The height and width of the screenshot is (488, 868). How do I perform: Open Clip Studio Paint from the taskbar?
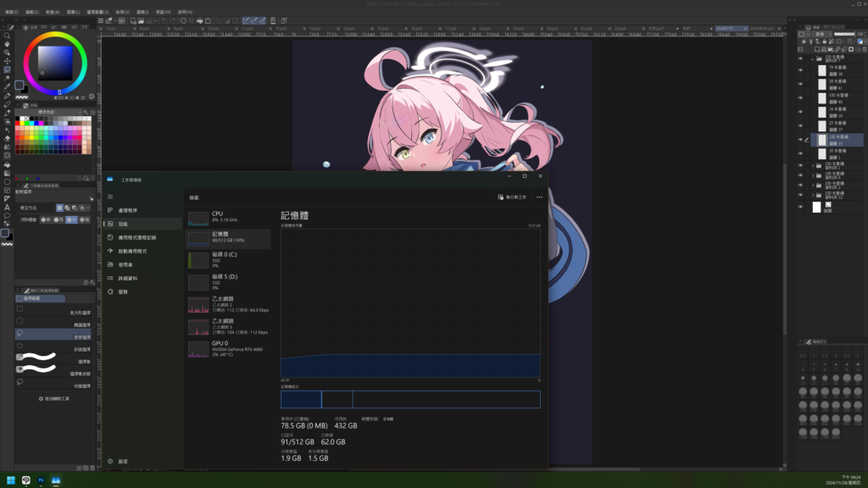pos(26,480)
